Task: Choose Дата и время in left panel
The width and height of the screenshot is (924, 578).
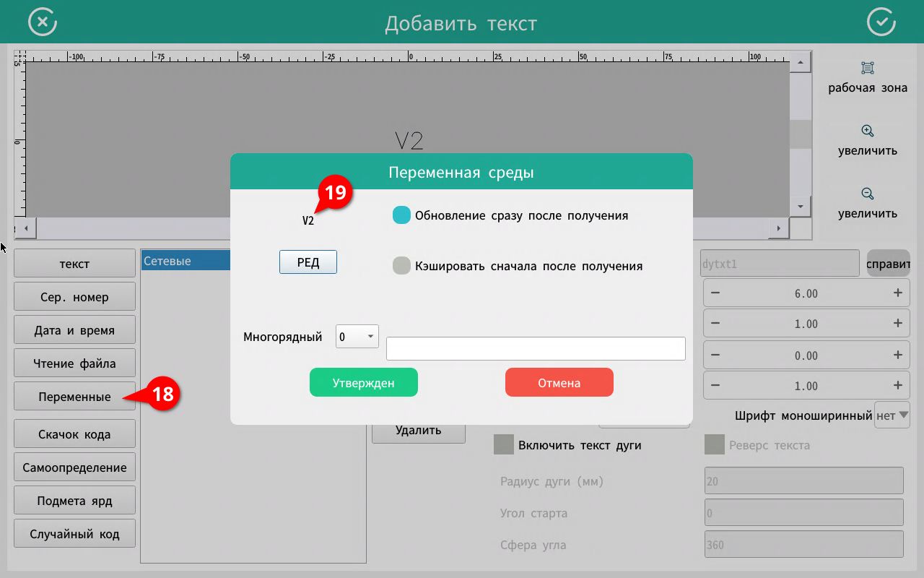Action: [74, 330]
